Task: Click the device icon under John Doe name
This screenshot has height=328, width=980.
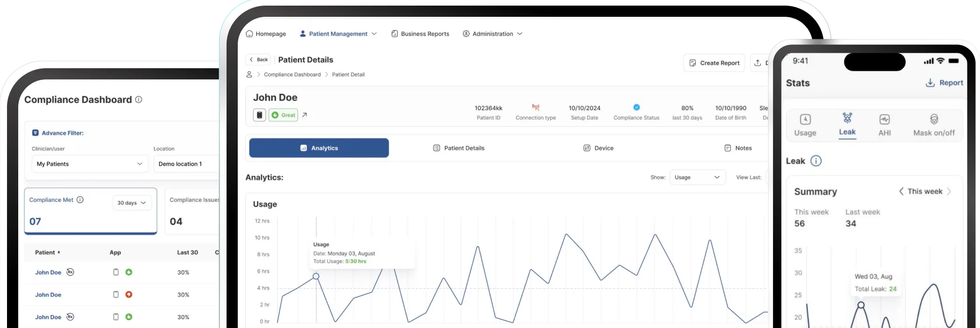Action: 259,115
